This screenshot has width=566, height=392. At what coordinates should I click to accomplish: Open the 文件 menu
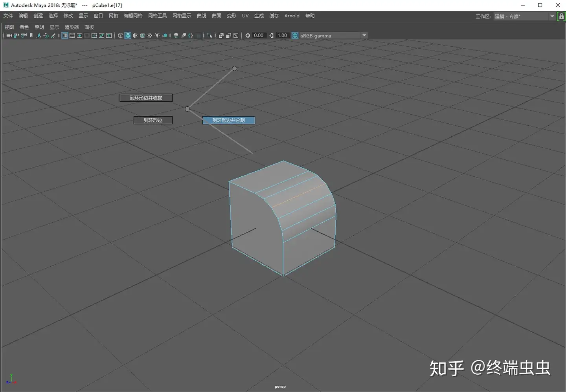tap(8, 16)
